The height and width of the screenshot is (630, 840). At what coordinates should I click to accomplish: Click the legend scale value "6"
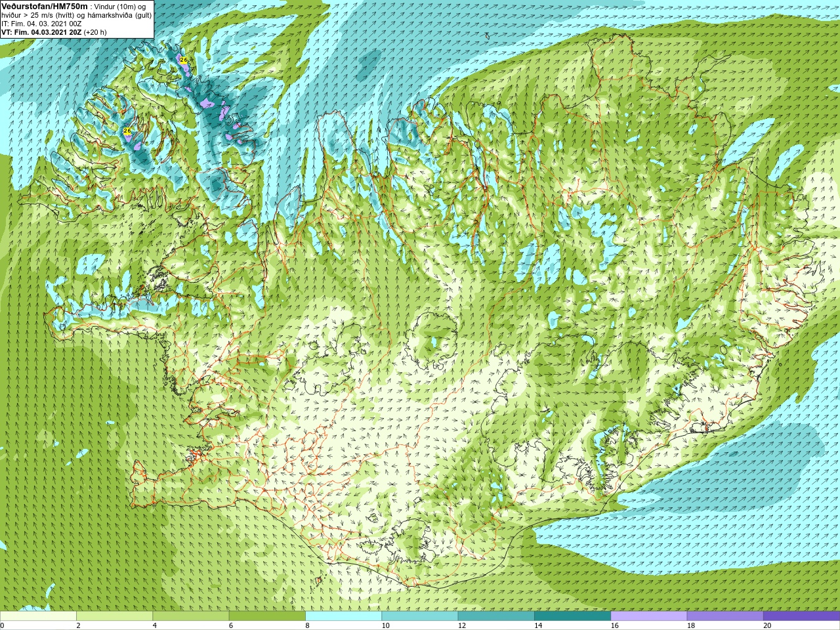click(230, 625)
